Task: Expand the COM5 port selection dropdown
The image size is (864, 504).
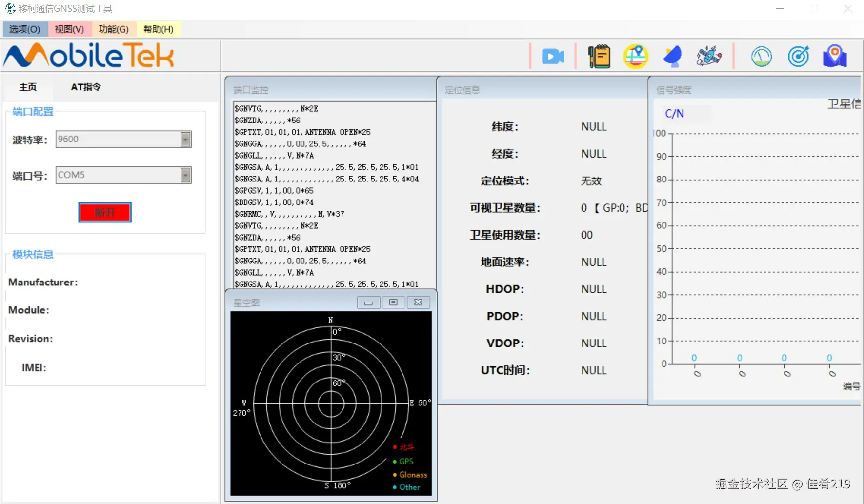Action: click(185, 175)
